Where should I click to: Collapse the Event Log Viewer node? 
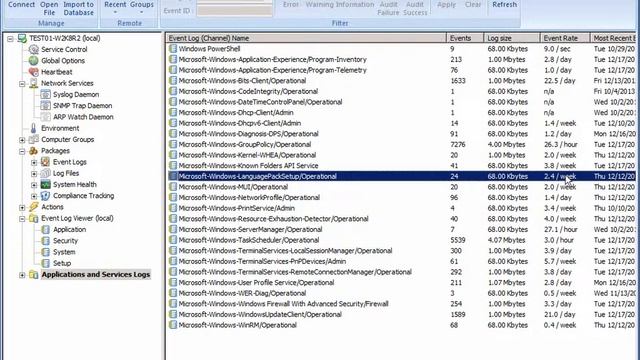point(22,219)
